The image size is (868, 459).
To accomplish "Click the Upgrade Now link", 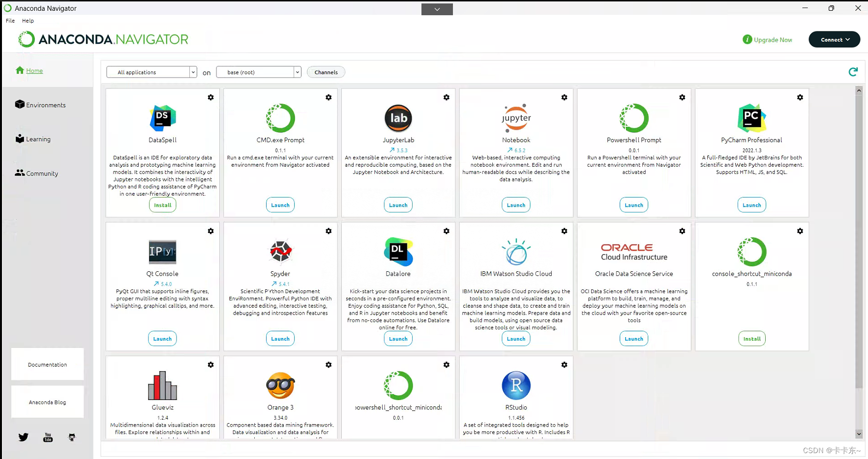I will click(x=768, y=39).
